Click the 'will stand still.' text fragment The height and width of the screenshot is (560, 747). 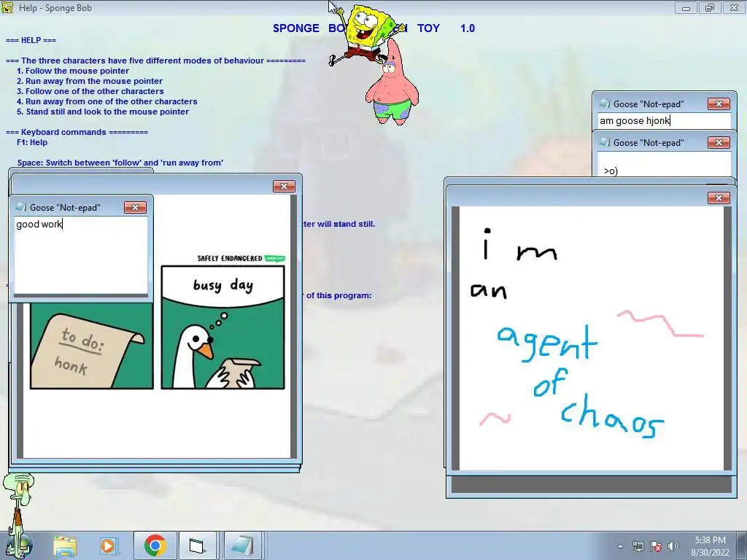(x=347, y=224)
